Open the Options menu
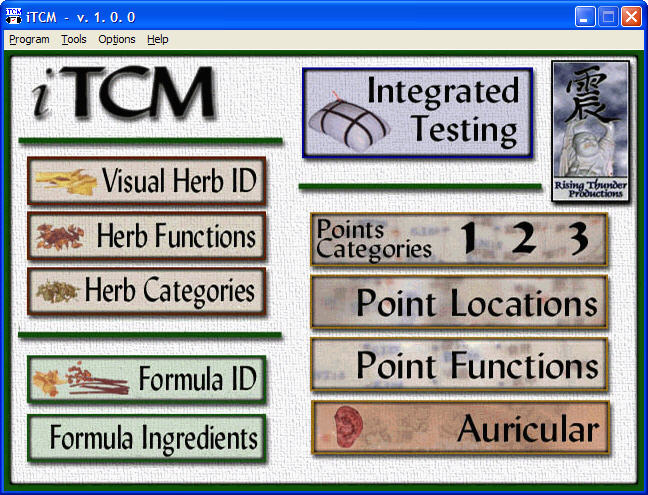Screen dimensions: 648x495 click(117, 39)
